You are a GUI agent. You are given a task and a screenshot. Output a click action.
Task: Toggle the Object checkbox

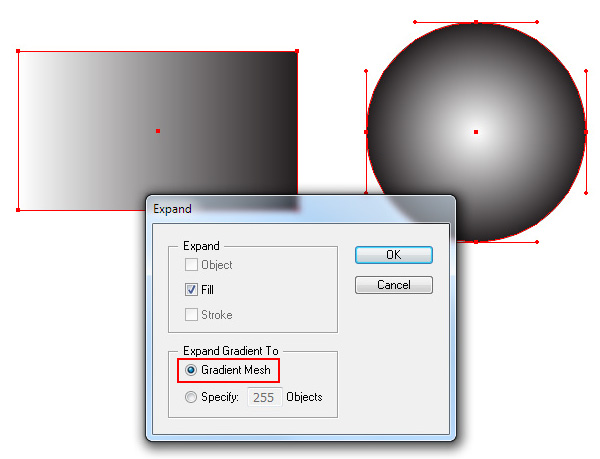[191, 265]
